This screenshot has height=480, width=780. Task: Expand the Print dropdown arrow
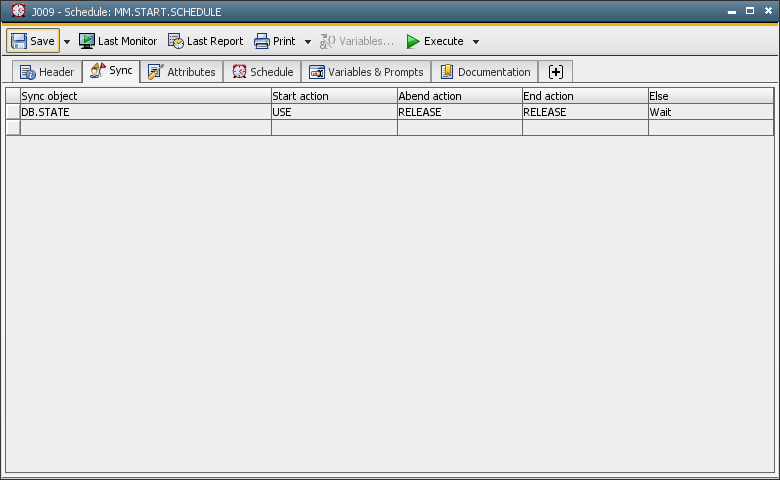[x=308, y=42]
